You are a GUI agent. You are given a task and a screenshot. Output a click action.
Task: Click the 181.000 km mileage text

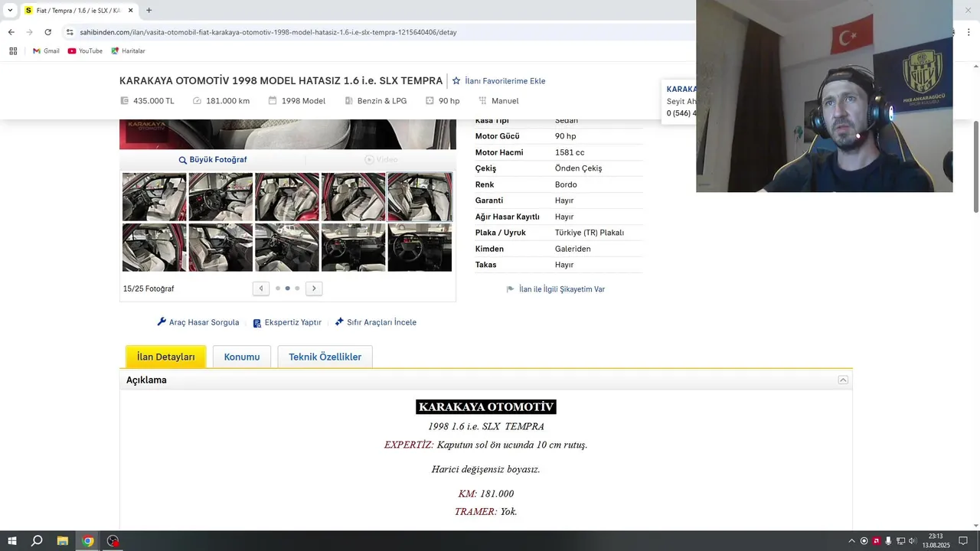pyautogui.click(x=227, y=101)
